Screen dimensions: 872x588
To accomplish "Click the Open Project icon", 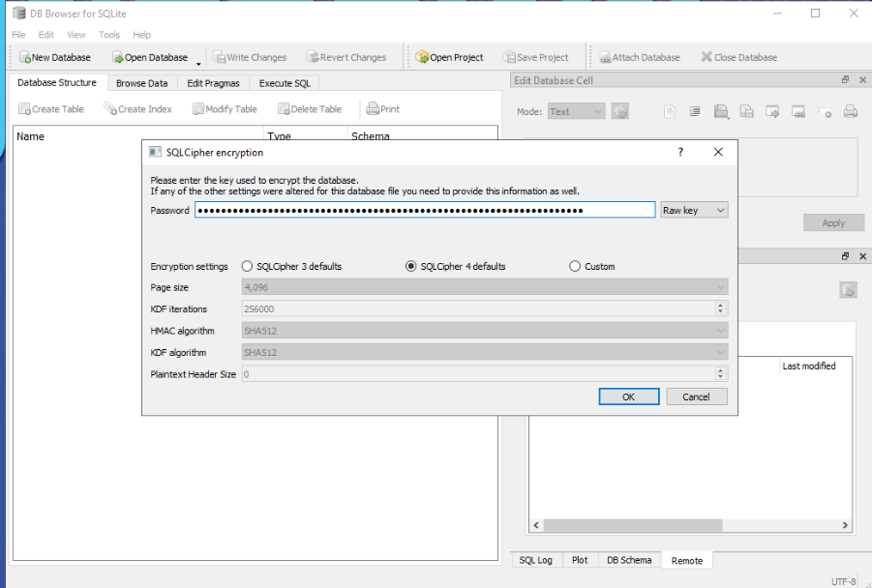I will click(x=423, y=58).
